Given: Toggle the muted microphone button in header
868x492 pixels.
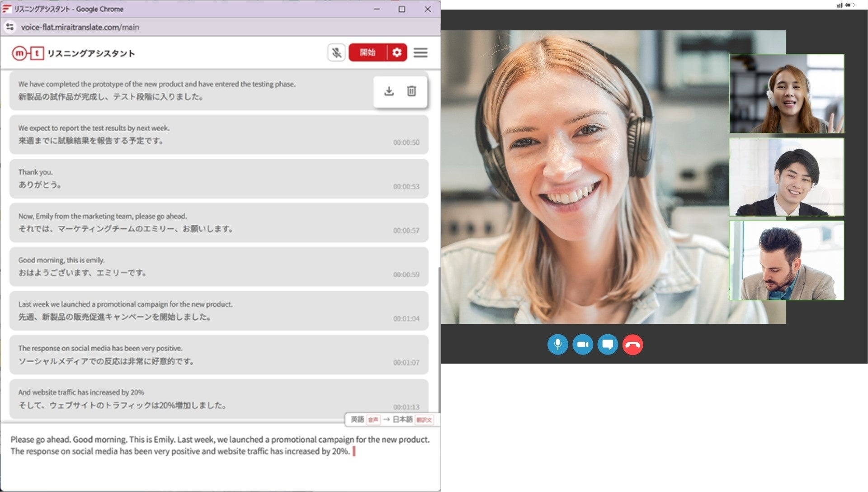Looking at the screenshot, I should [336, 53].
